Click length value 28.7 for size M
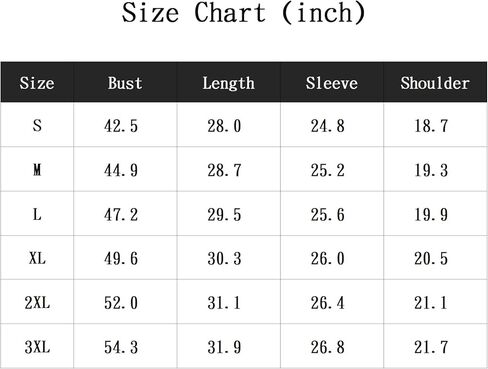This screenshot has width=488, height=369. (224, 170)
